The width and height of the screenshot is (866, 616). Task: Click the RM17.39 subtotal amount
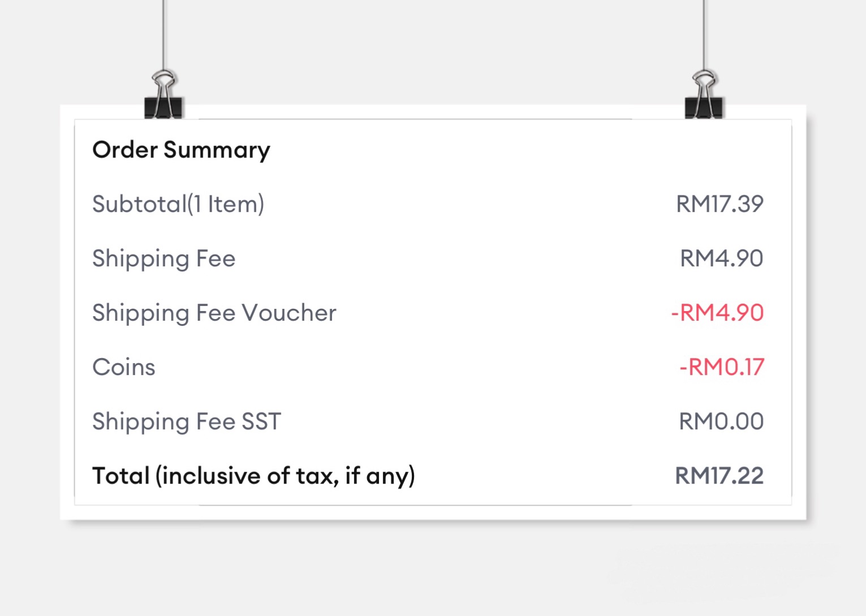pos(719,204)
